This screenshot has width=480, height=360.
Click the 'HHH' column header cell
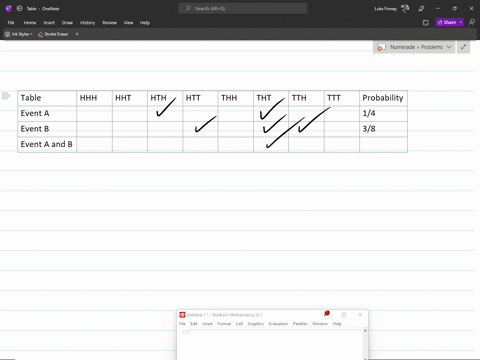[x=94, y=98]
